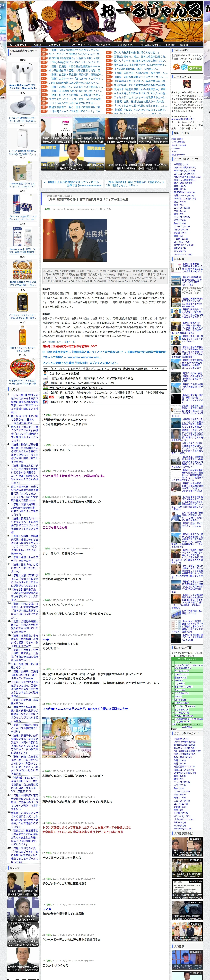Open Amazon感謝祭先行セール sidebar heading link
Viewport: 210px width, 980px height.
coord(23,52)
